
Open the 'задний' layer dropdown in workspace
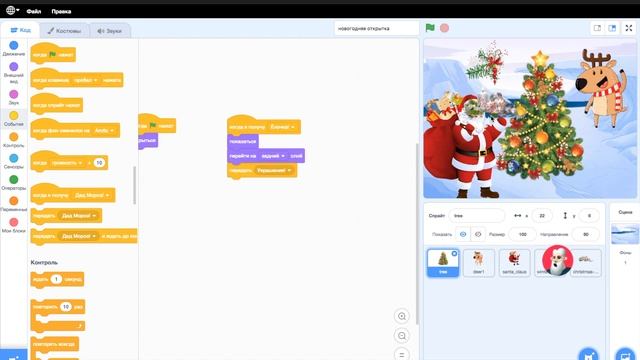(273, 156)
